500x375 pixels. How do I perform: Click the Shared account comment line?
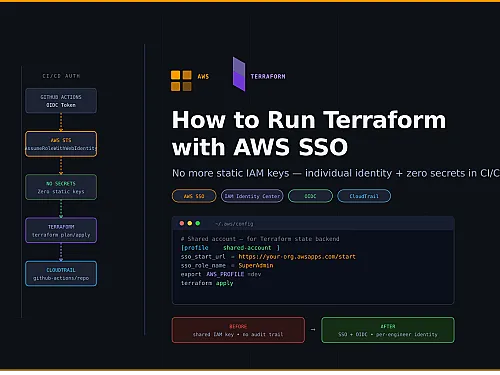point(260,239)
